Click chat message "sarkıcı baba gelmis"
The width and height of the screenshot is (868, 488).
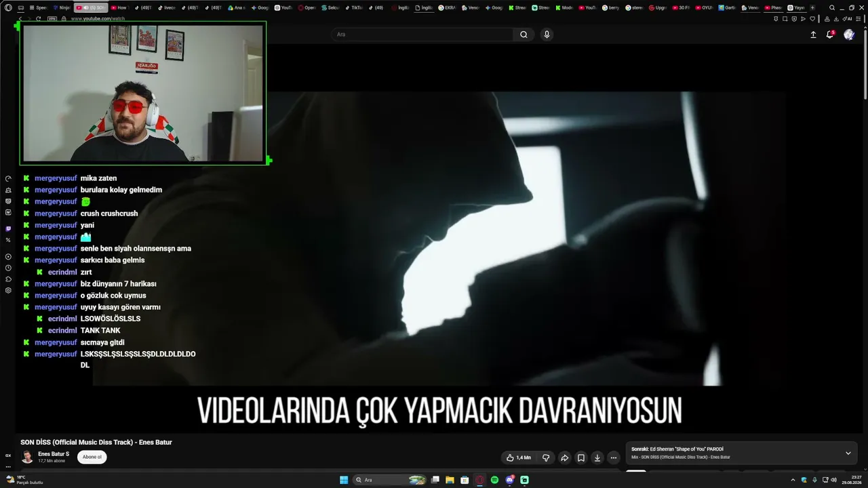(113, 260)
